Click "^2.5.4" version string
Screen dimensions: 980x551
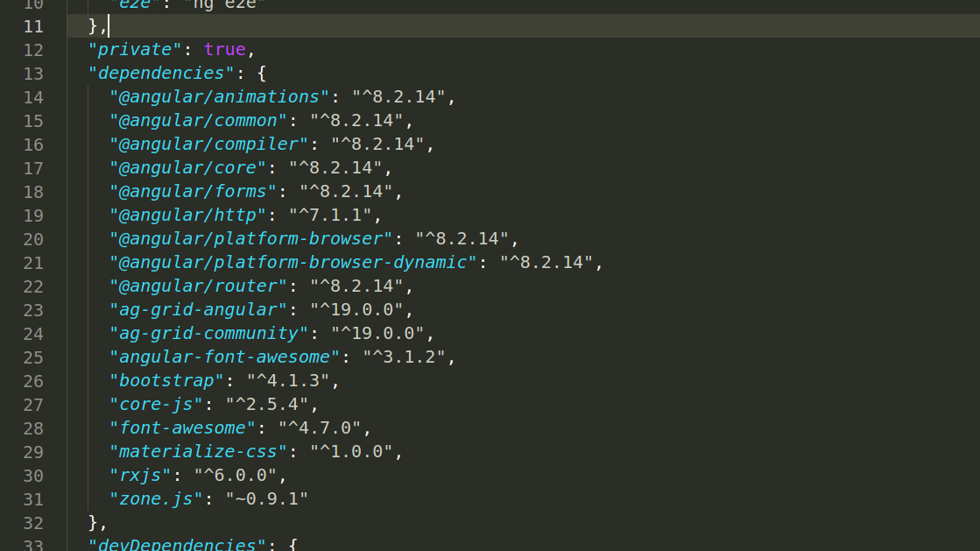[x=267, y=405]
